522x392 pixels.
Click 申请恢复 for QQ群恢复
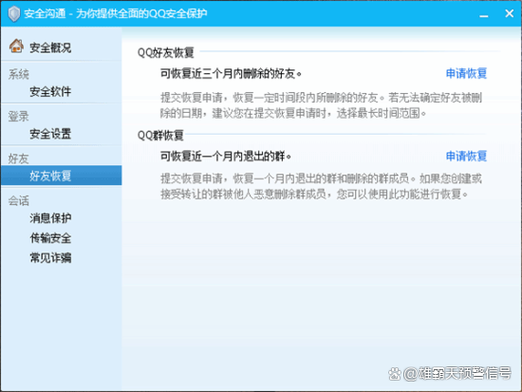466,156
